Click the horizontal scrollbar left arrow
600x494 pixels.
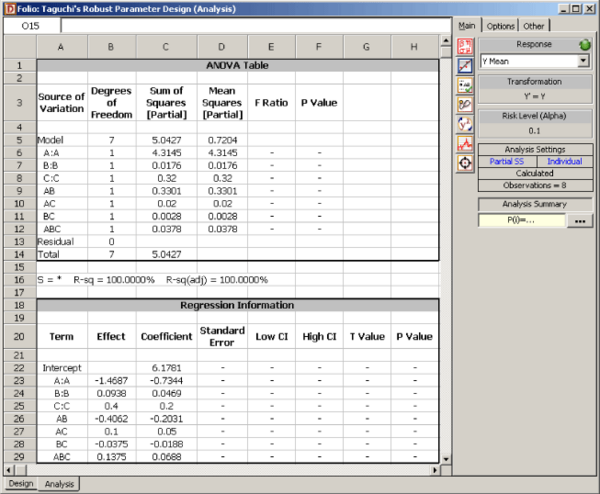coord(9,470)
